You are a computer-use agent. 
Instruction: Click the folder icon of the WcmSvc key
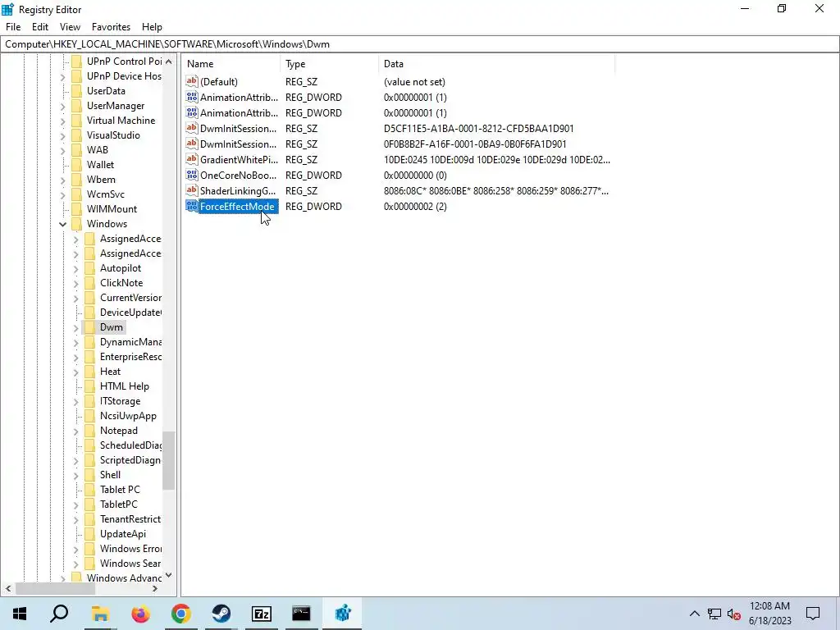pos(76,194)
